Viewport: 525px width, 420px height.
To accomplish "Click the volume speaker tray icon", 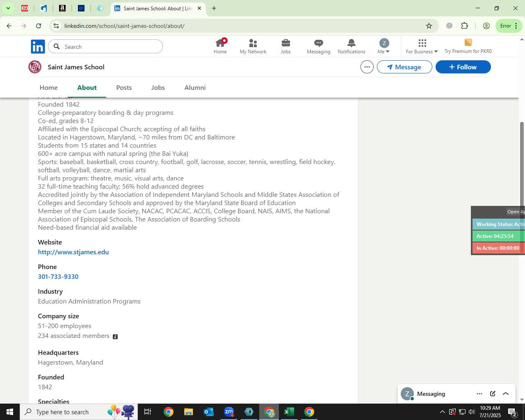I will (472, 412).
